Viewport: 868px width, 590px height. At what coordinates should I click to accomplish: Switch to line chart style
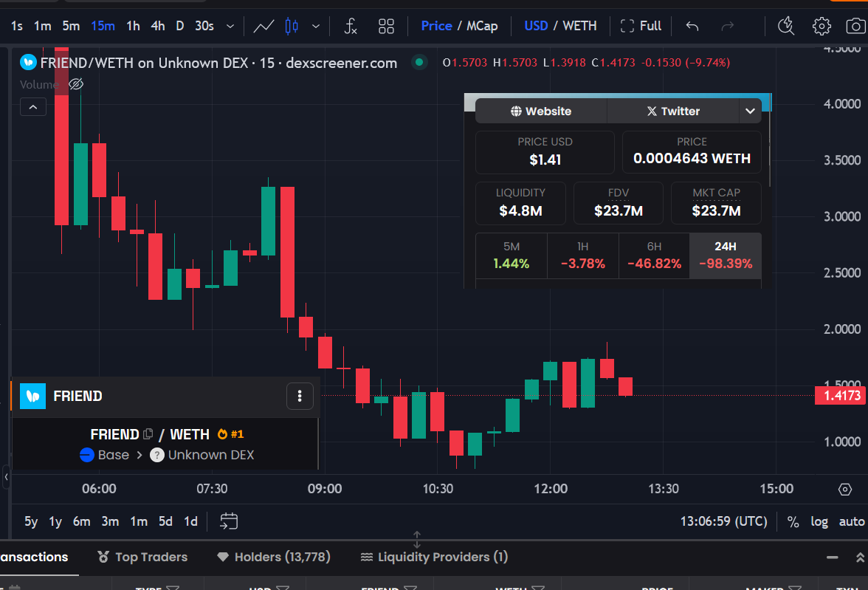[263, 26]
